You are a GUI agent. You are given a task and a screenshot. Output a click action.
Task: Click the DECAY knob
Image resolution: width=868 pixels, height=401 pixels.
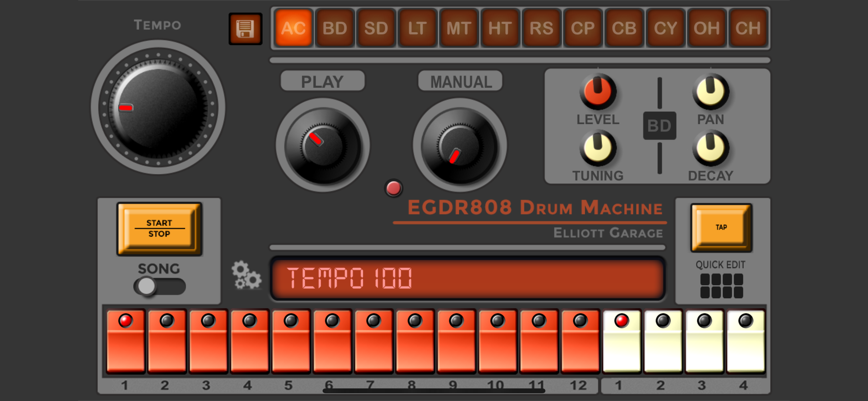click(x=711, y=148)
